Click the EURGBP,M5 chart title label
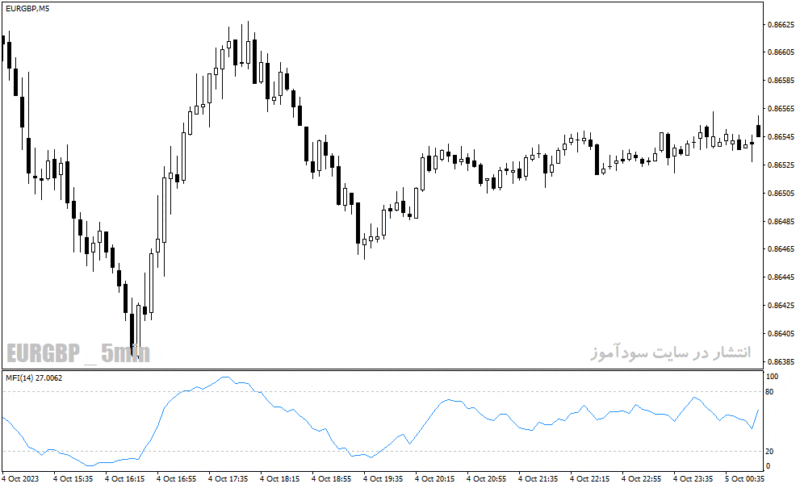This screenshot has width=800, height=488. (x=28, y=9)
